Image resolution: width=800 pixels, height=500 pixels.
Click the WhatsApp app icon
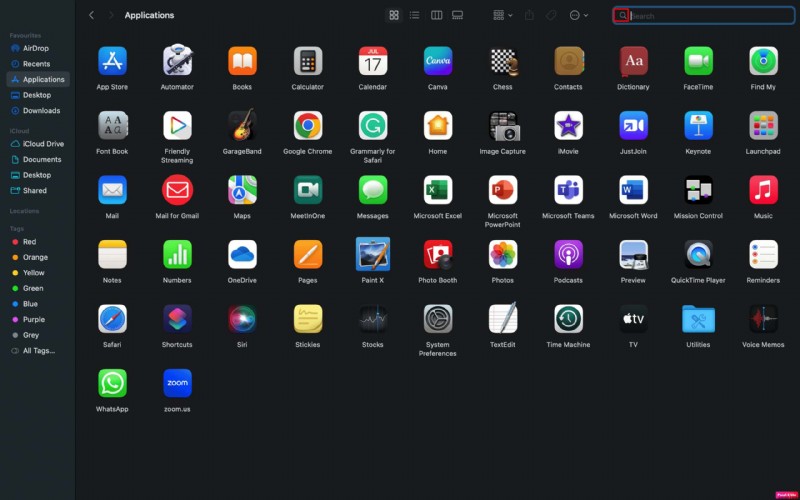click(x=112, y=383)
